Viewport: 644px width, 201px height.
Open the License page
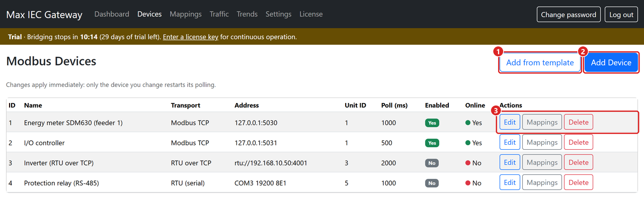click(x=311, y=14)
